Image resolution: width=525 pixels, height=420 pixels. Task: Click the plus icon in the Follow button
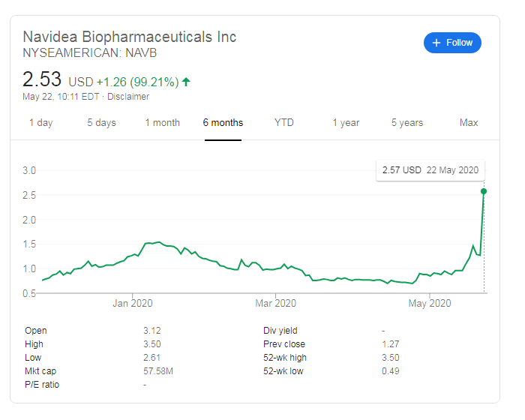point(437,43)
